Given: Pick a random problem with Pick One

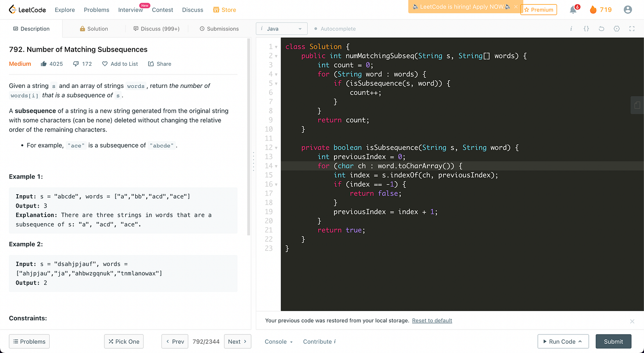Looking at the screenshot, I should tap(124, 341).
